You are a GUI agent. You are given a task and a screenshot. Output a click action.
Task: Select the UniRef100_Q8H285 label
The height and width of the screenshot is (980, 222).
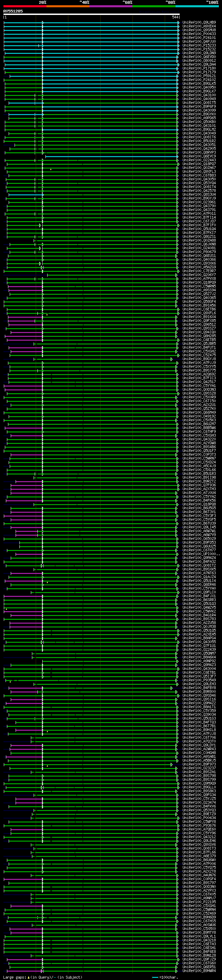coord(199,336)
